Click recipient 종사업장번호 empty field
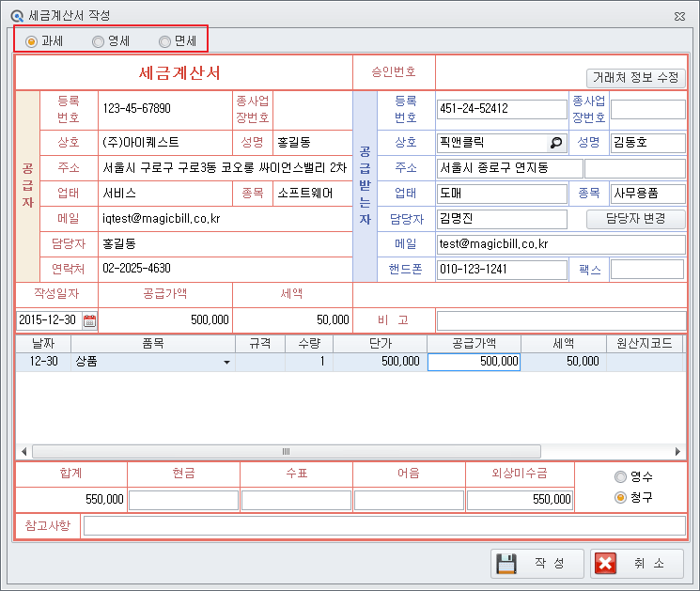The image size is (700, 591). point(647,109)
